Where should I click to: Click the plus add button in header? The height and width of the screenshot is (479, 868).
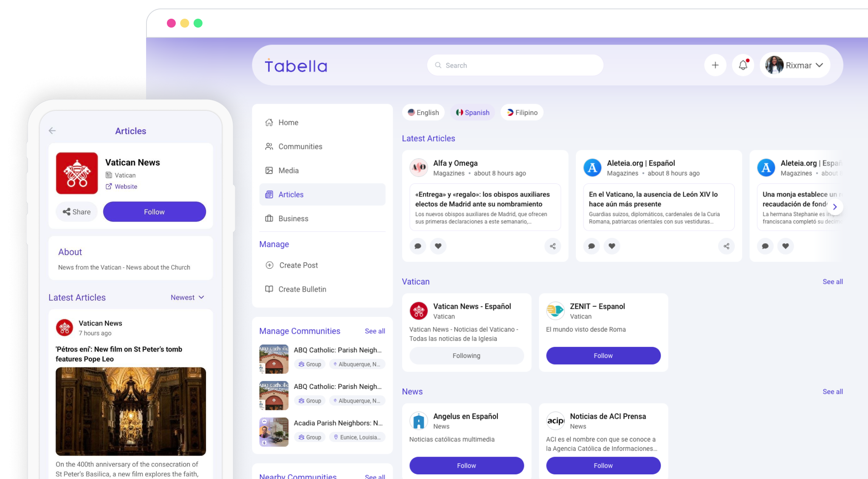click(715, 65)
